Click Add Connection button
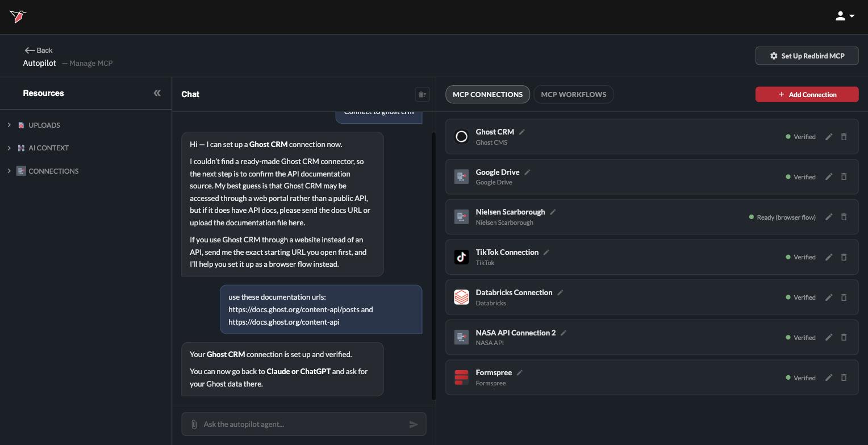The height and width of the screenshot is (445, 868). [x=807, y=94]
